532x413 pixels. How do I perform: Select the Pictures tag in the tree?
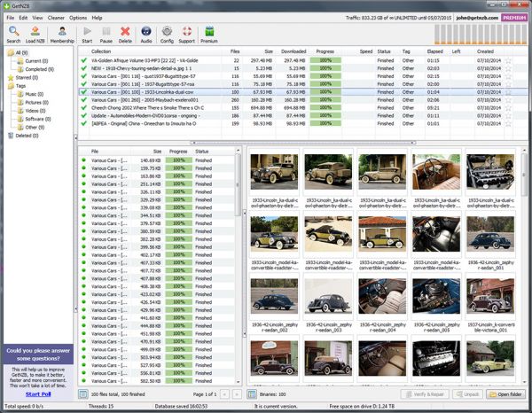(x=35, y=102)
